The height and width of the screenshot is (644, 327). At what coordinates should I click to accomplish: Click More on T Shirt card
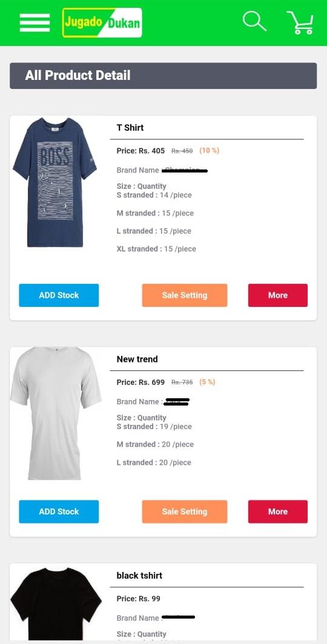(278, 295)
